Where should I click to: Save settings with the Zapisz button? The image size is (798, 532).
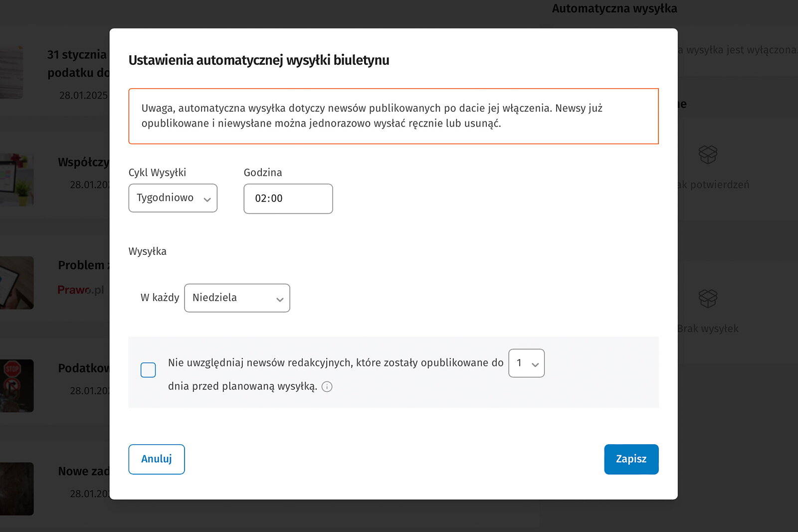tap(631, 459)
